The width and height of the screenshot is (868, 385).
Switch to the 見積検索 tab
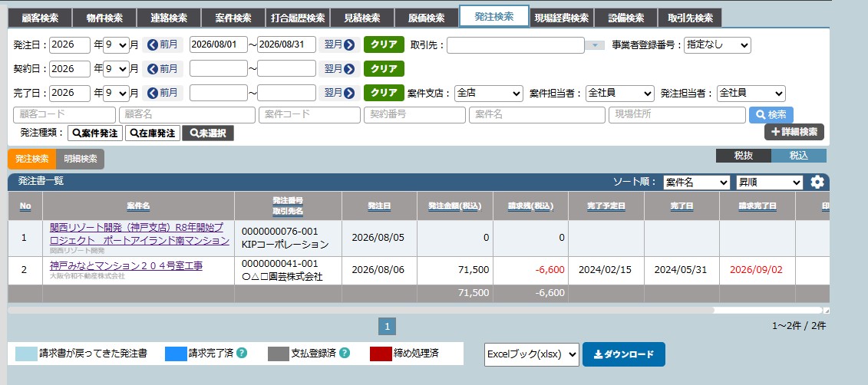coord(362,18)
